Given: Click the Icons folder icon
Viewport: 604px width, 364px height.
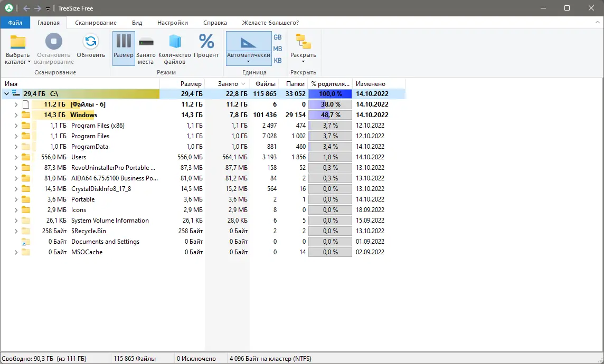Looking at the screenshot, I should click(26, 210).
